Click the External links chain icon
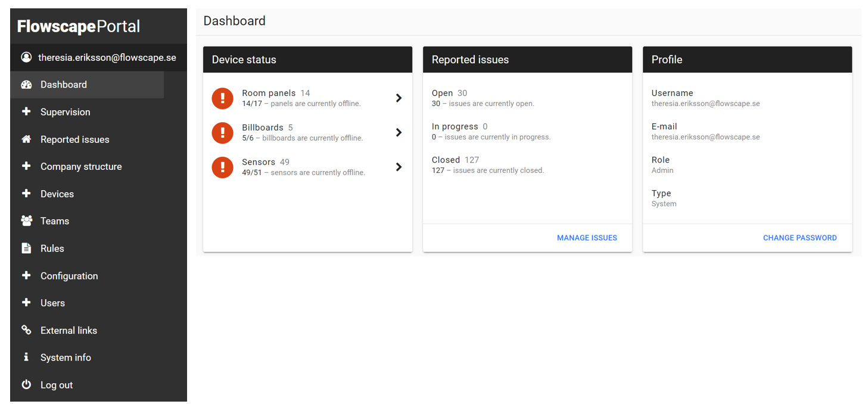 (x=26, y=330)
